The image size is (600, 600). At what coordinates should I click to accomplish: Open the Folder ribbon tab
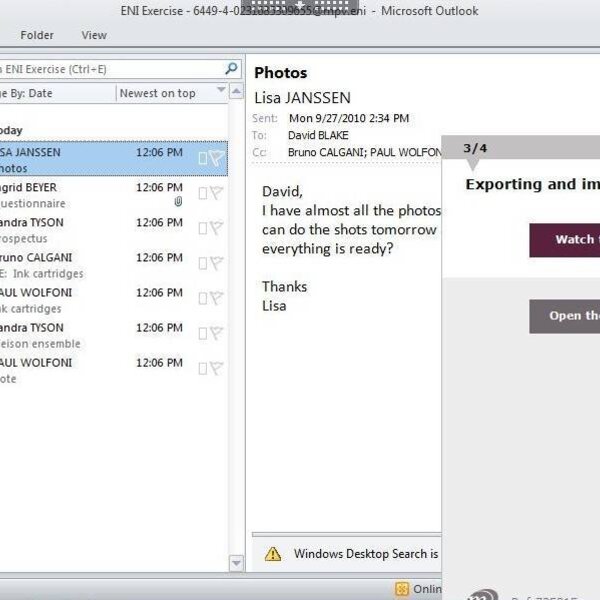(x=37, y=35)
